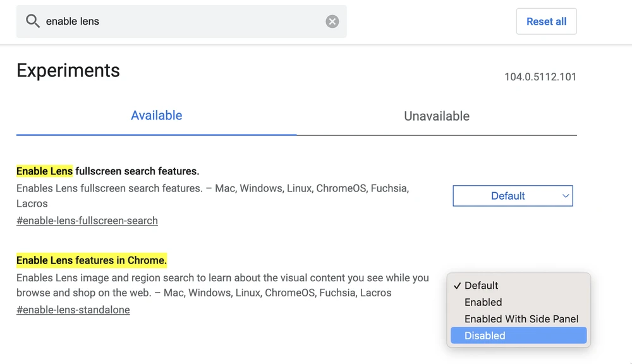Screen dimensions: 632x364
Task: Open the #enable-lens-standalone link
Action: coord(72,310)
